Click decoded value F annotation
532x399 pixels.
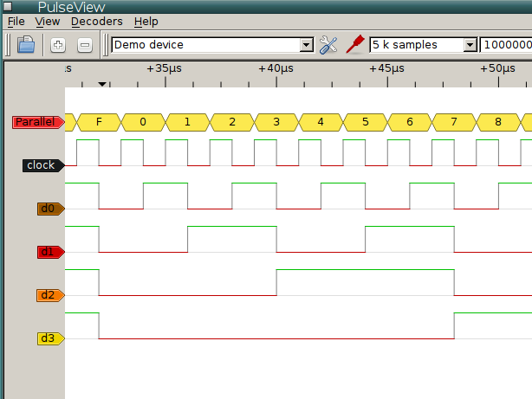99,122
